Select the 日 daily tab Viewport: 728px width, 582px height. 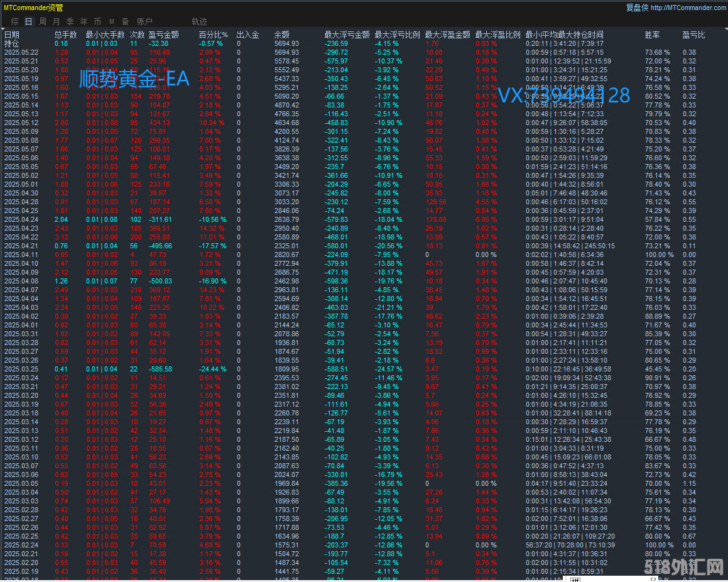coord(28,21)
